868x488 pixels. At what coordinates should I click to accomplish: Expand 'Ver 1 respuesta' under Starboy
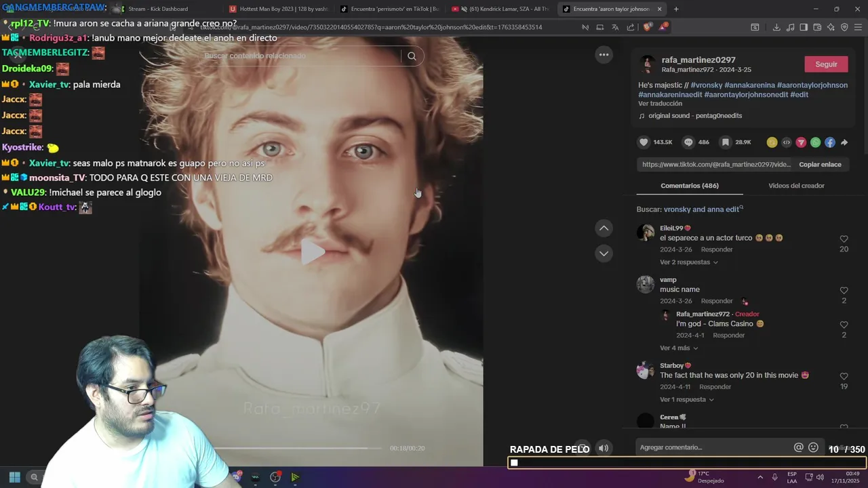click(x=687, y=399)
